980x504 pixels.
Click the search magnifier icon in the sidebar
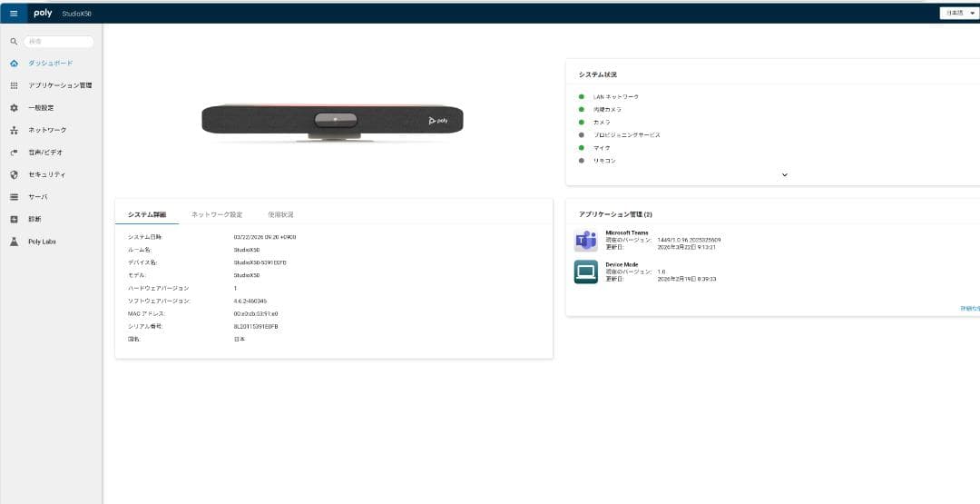tap(14, 42)
